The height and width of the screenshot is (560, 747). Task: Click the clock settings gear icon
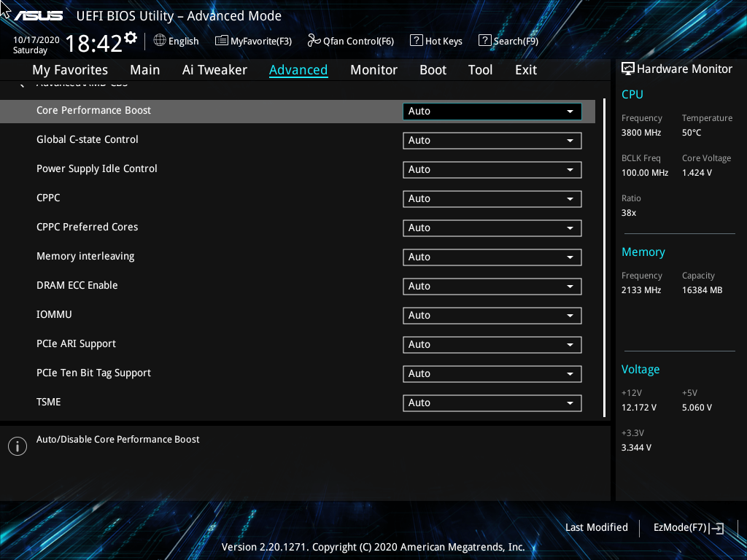coord(131,37)
